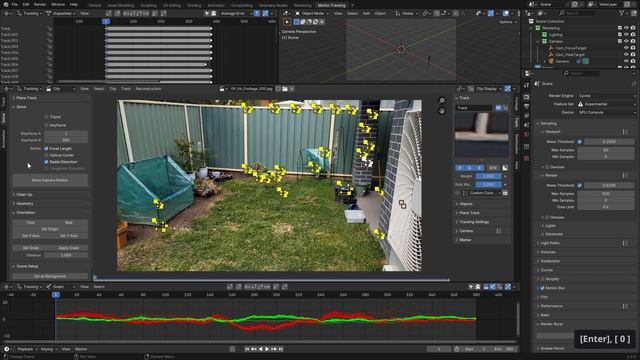Select Track.004 in dopesheet list
This screenshot has height=360, width=640.
9,53
